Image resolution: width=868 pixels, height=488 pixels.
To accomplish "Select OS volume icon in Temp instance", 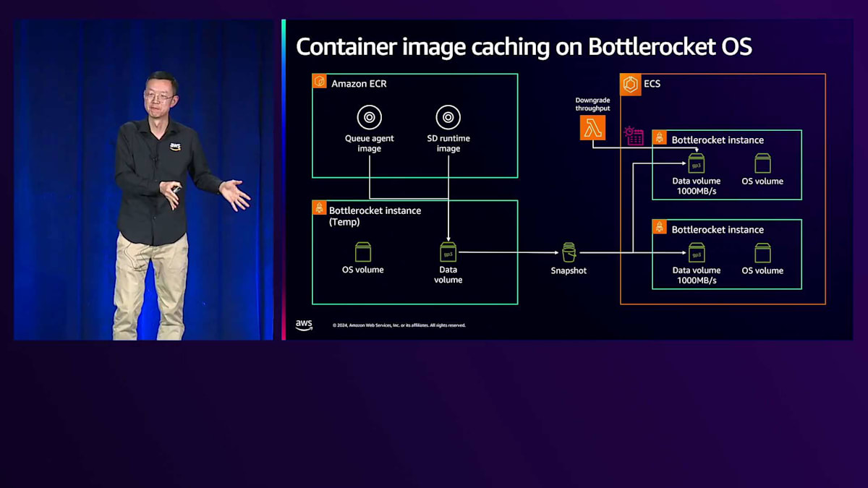I will (x=363, y=252).
